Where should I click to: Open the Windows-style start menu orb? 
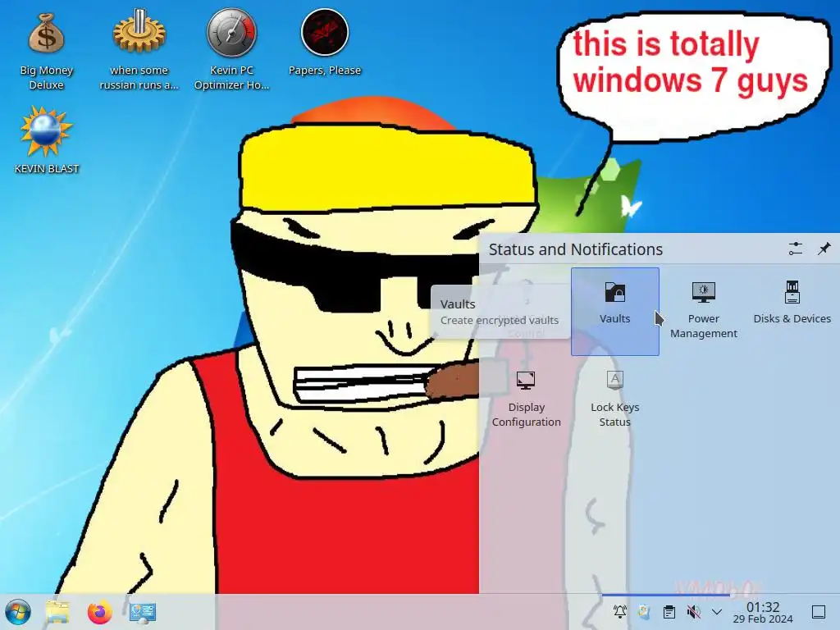(18, 612)
